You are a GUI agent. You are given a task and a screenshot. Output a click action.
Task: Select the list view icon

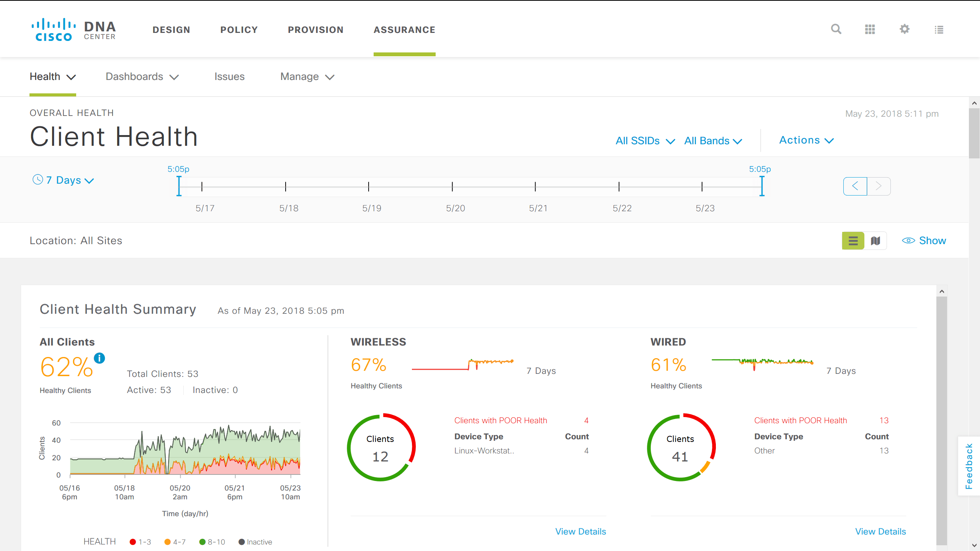pos(853,240)
